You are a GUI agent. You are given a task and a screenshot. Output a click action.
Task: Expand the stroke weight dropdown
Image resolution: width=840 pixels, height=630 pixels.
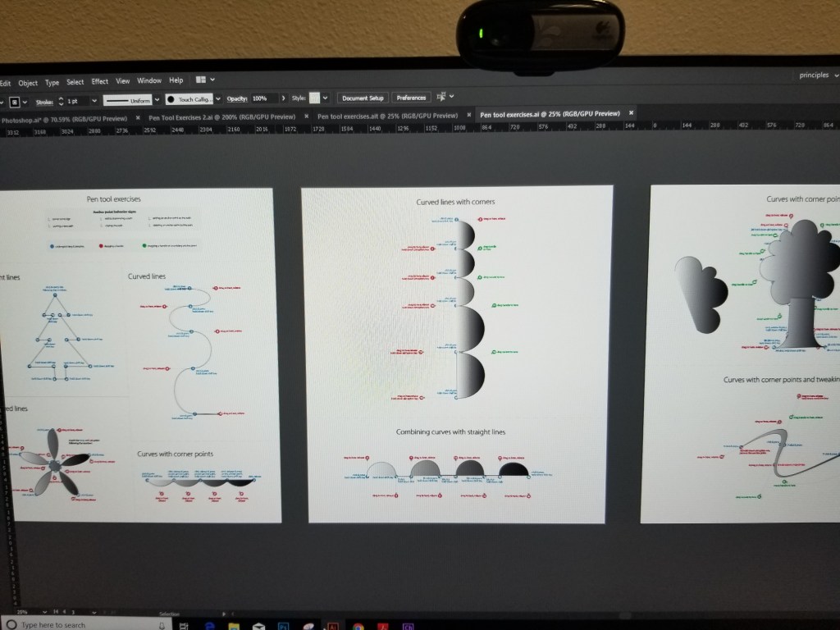[x=93, y=100]
